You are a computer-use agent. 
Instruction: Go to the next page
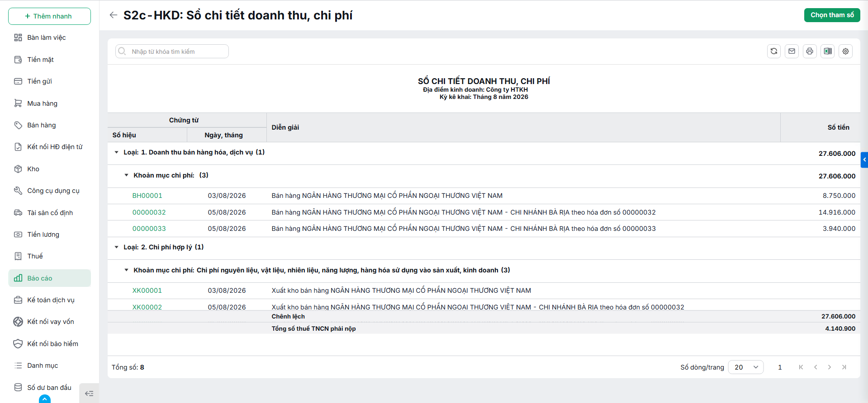(830, 367)
